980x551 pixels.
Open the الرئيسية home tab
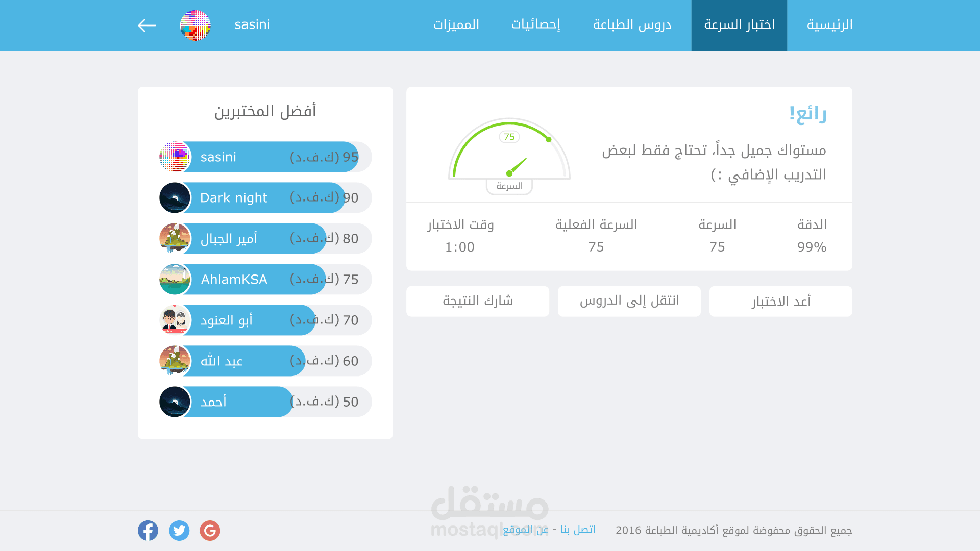tap(829, 26)
